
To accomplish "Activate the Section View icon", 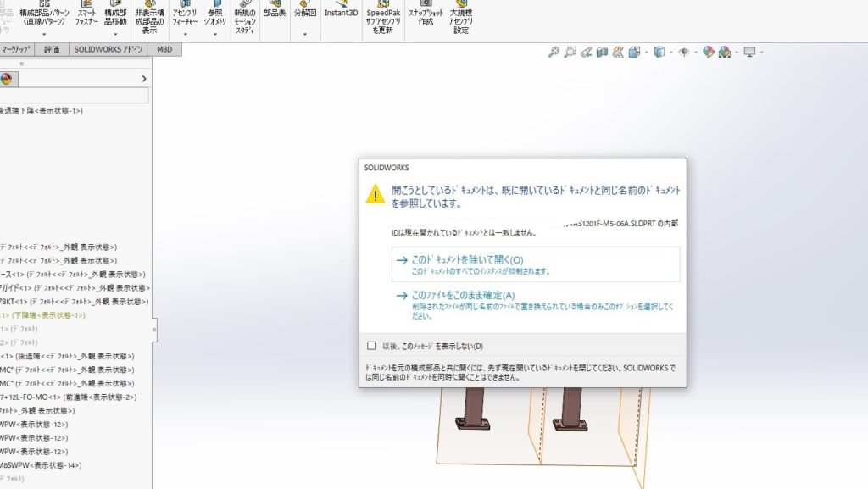I will [602, 53].
